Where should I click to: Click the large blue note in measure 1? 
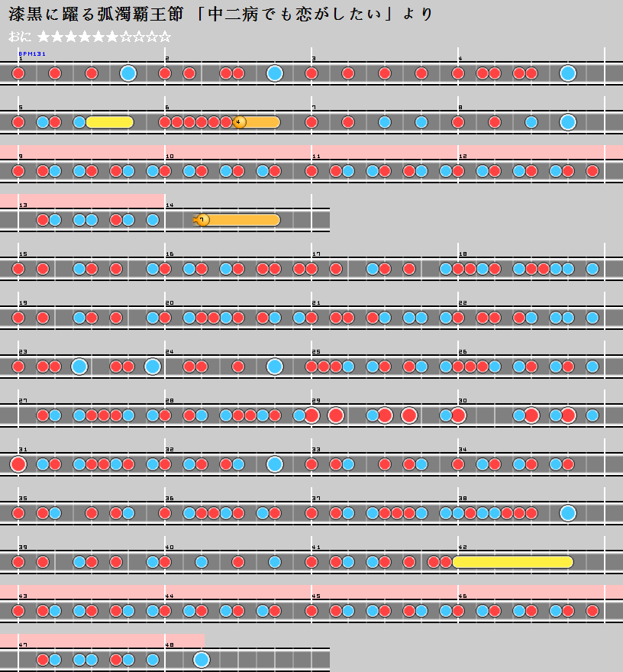tap(128, 73)
